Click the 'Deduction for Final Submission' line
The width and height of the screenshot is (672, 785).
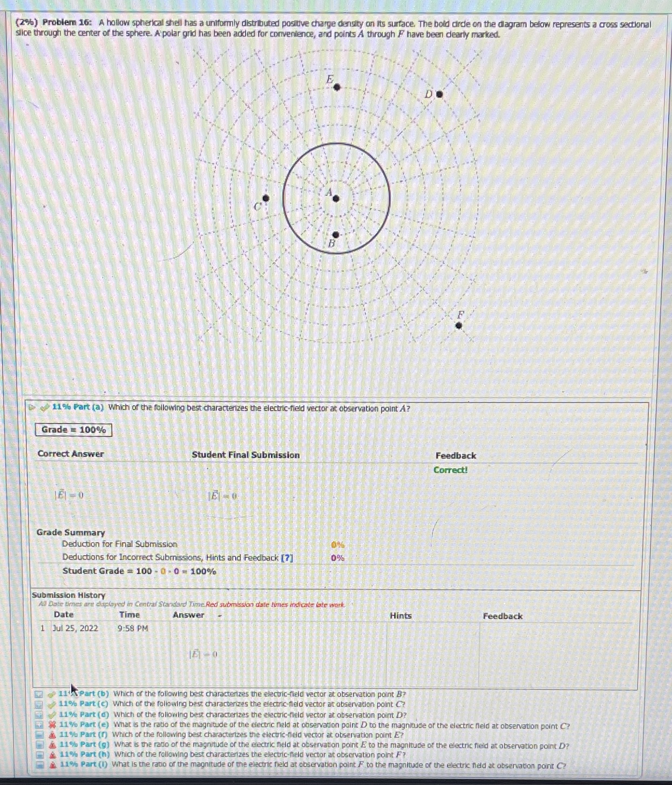tap(120, 544)
